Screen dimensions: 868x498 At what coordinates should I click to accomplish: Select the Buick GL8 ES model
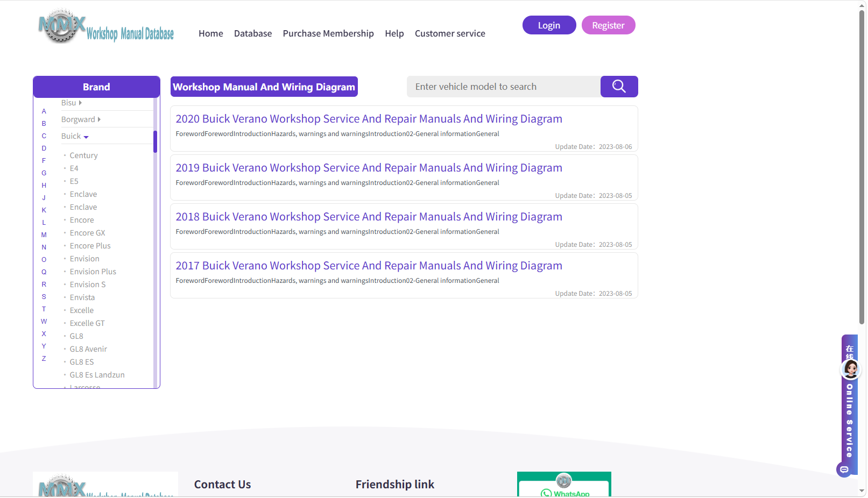[x=82, y=362]
